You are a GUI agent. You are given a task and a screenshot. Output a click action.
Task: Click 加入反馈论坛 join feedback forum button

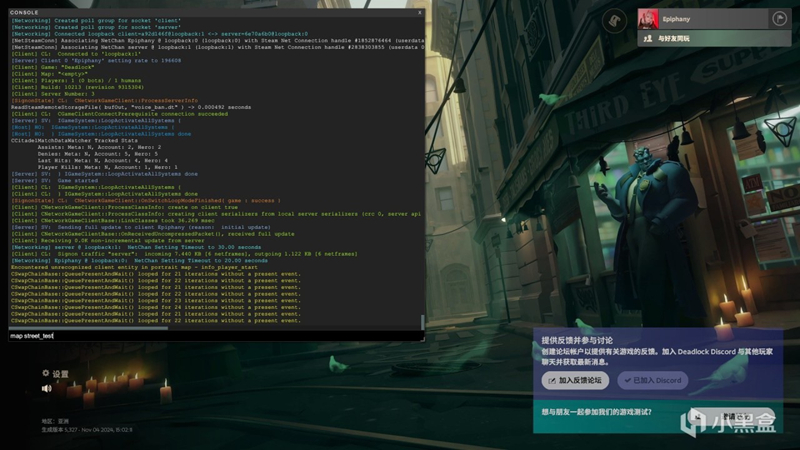click(574, 380)
